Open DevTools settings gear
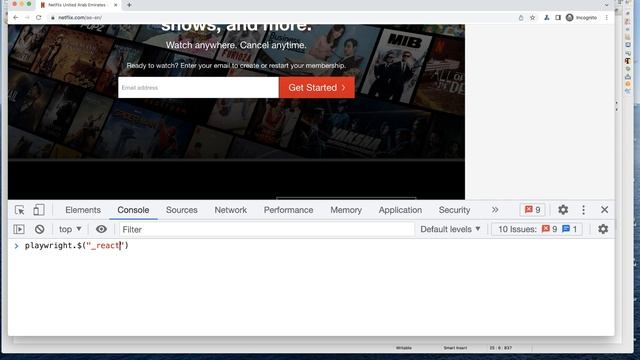The height and width of the screenshot is (360, 640). (x=563, y=210)
